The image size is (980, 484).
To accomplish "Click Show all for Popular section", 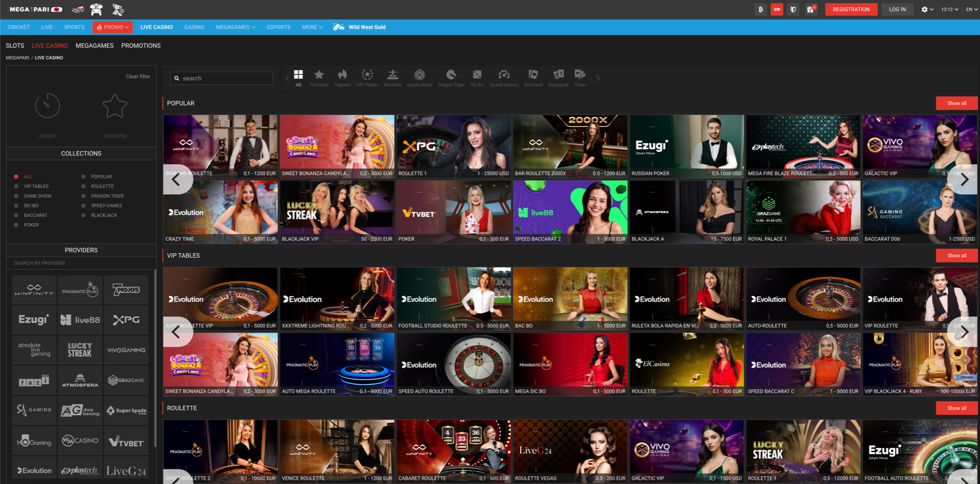I will click(956, 103).
